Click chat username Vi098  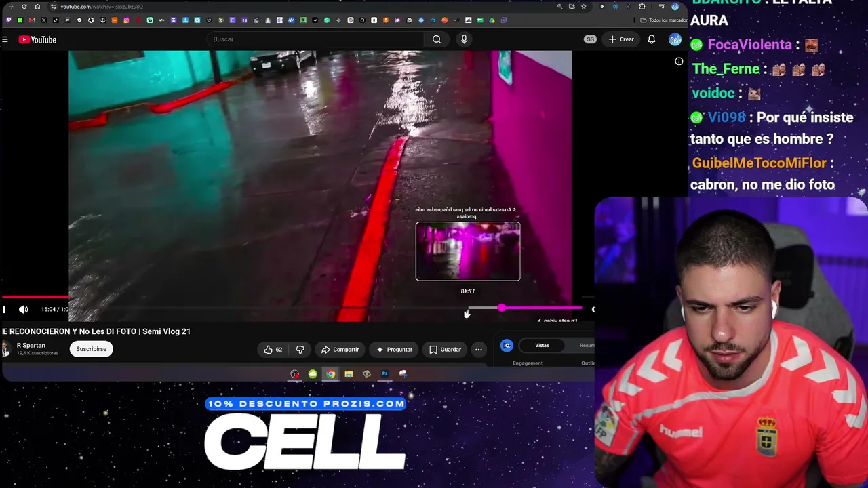(x=726, y=117)
